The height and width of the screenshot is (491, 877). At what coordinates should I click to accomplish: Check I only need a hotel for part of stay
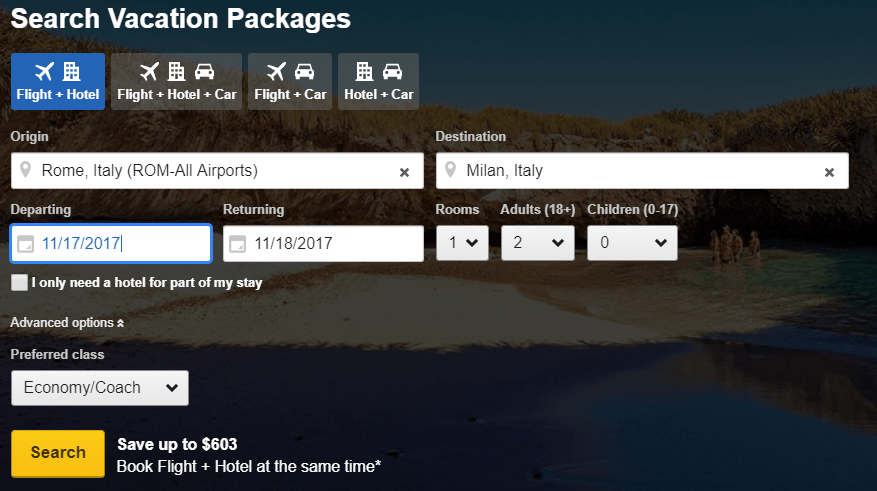[x=19, y=282]
